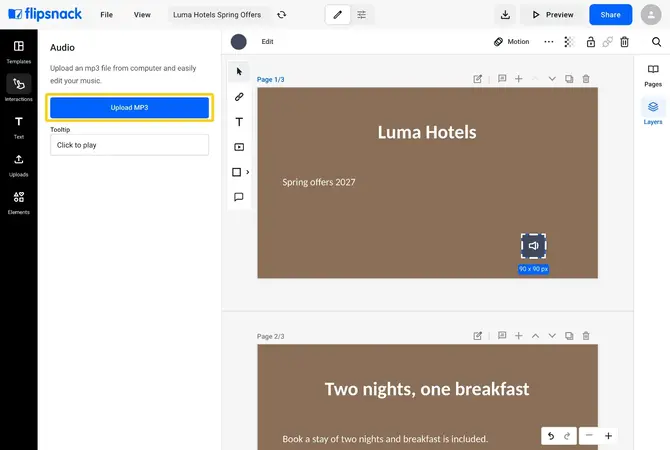Open the Text sidebar panel
The height and width of the screenshot is (450, 670).
coord(19,127)
